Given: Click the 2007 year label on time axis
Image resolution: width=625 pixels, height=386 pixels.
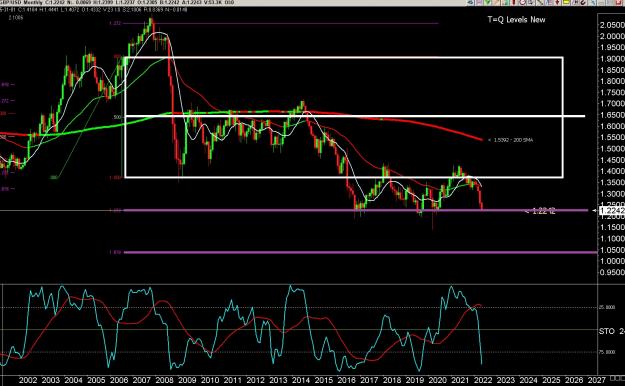Looking at the screenshot, I should tap(142, 380).
